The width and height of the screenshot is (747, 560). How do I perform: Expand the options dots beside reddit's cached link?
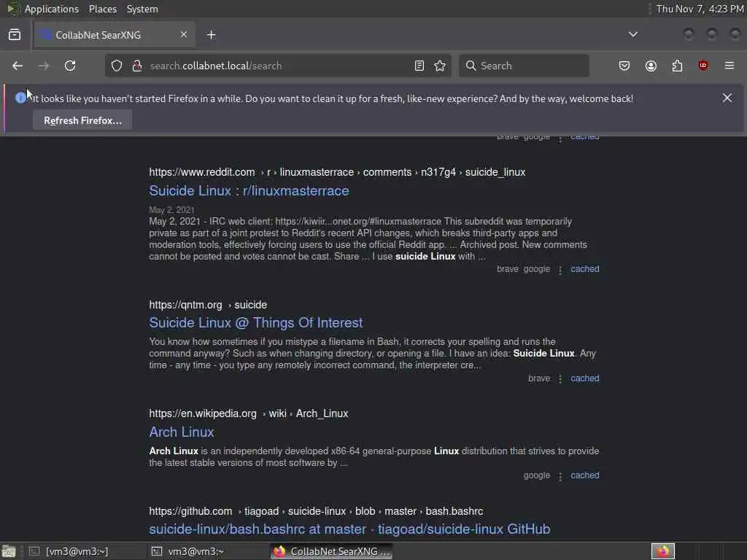point(560,270)
